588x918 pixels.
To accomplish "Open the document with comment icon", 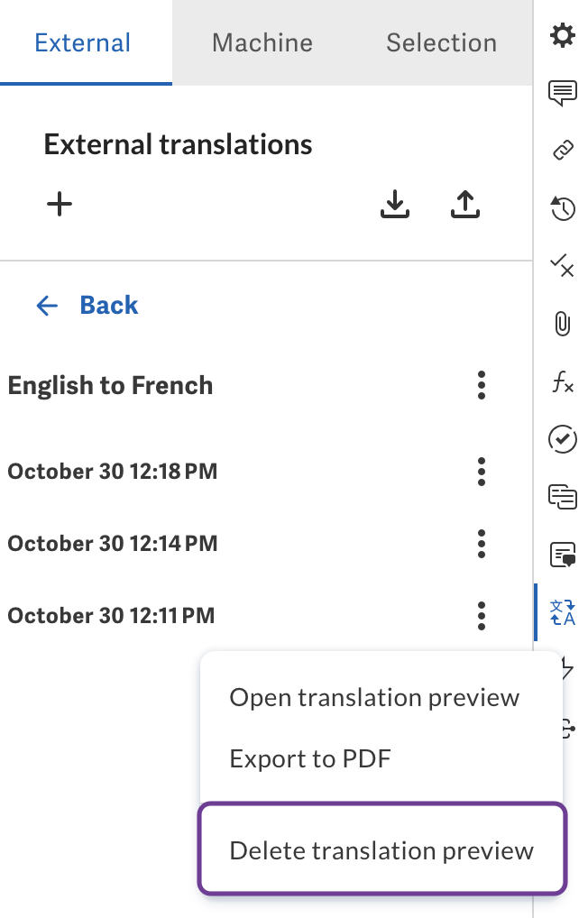I will (x=562, y=555).
